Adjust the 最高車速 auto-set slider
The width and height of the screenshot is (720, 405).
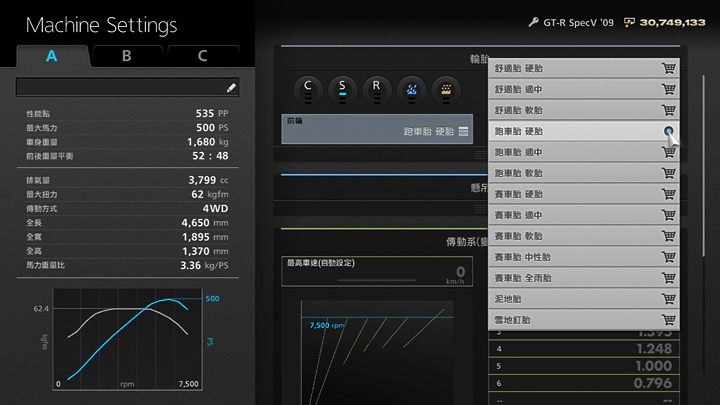tap(375, 280)
